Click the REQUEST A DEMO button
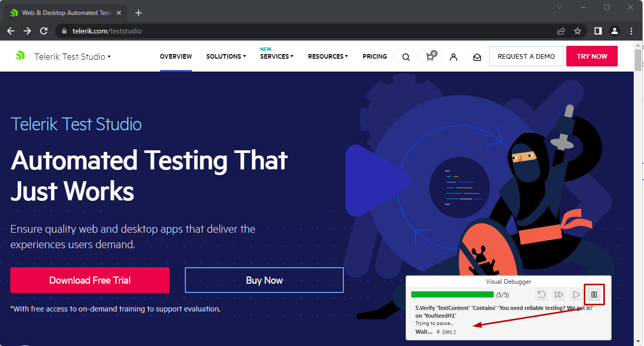644x346 pixels. [526, 56]
